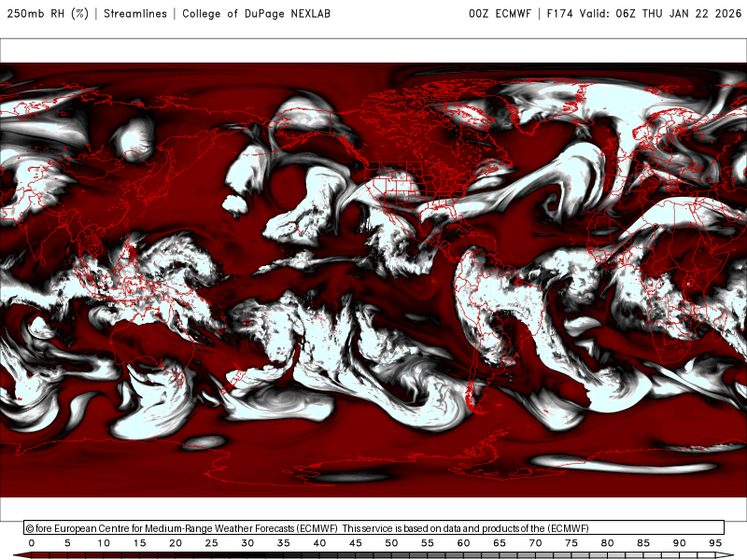Click the '20' legend scale label

click(176, 543)
